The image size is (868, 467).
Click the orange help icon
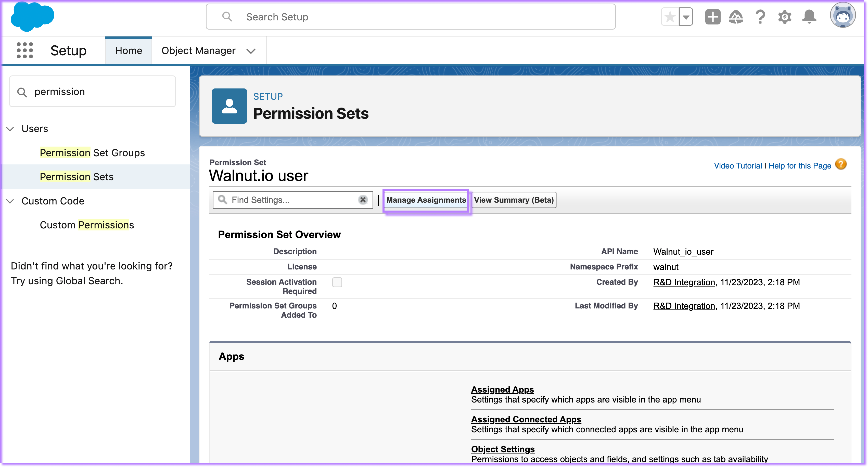point(841,164)
